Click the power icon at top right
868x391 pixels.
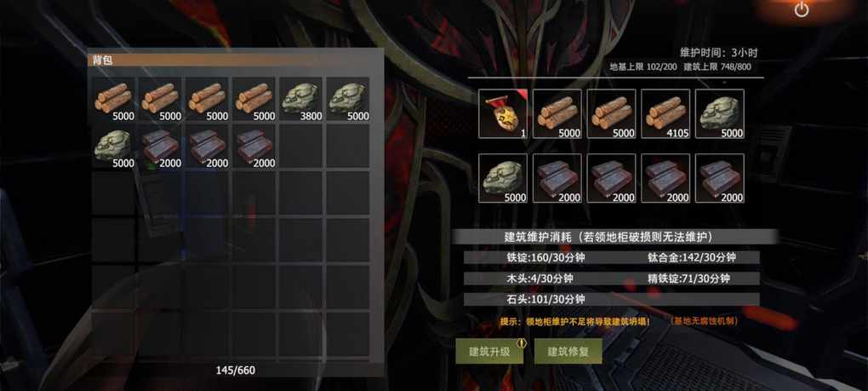802,9
